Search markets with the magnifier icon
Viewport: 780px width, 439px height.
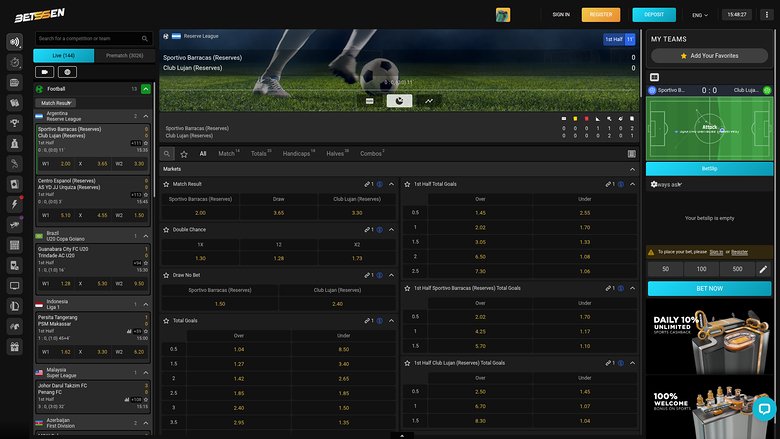[168, 154]
